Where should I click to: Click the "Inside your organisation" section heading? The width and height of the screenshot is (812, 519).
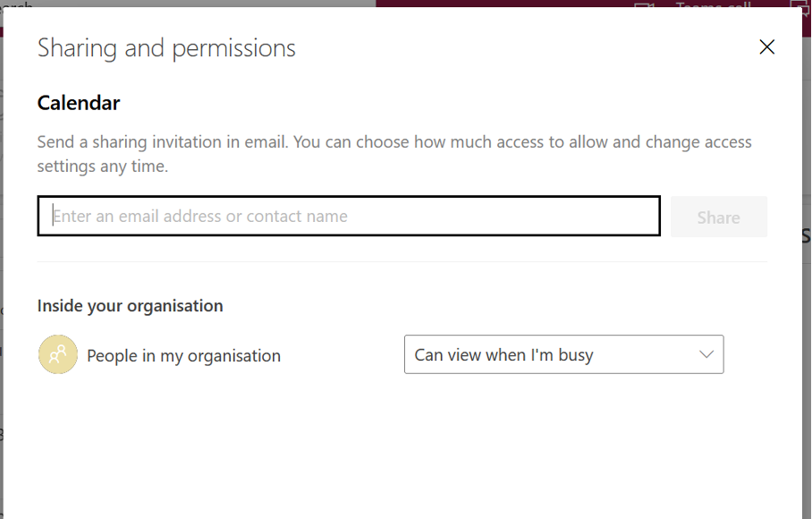tap(130, 306)
